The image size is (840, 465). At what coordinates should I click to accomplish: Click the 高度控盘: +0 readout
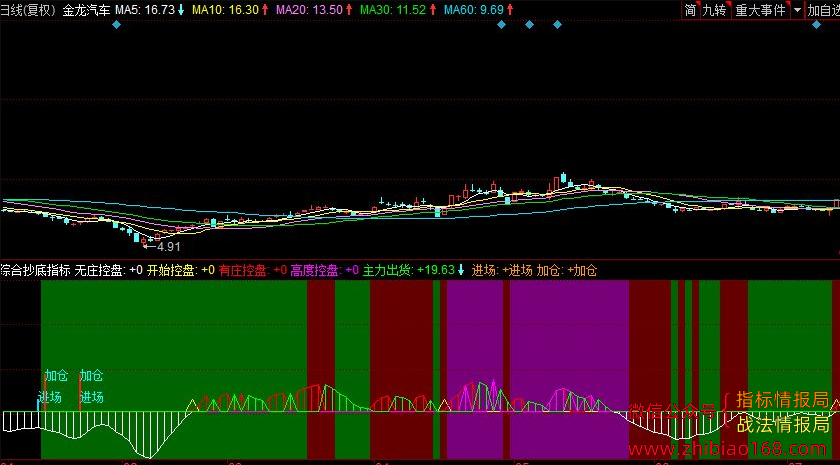tap(325, 271)
